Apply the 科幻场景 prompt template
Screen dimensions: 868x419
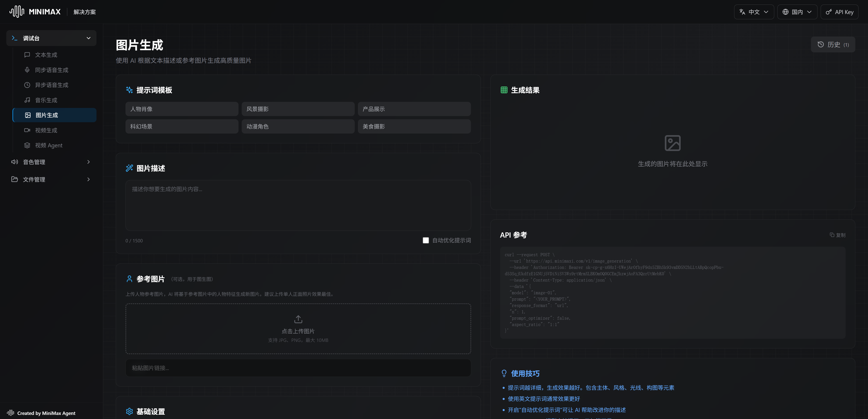pos(182,126)
